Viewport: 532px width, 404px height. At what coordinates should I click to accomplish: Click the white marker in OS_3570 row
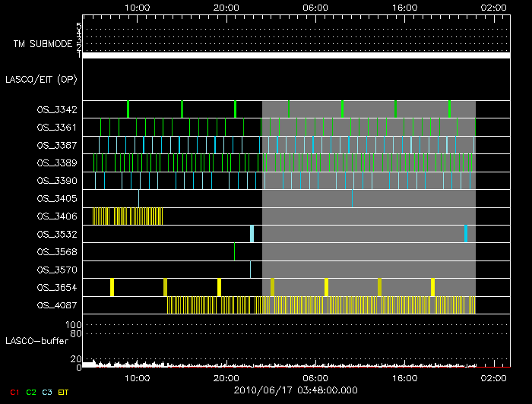(250, 270)
